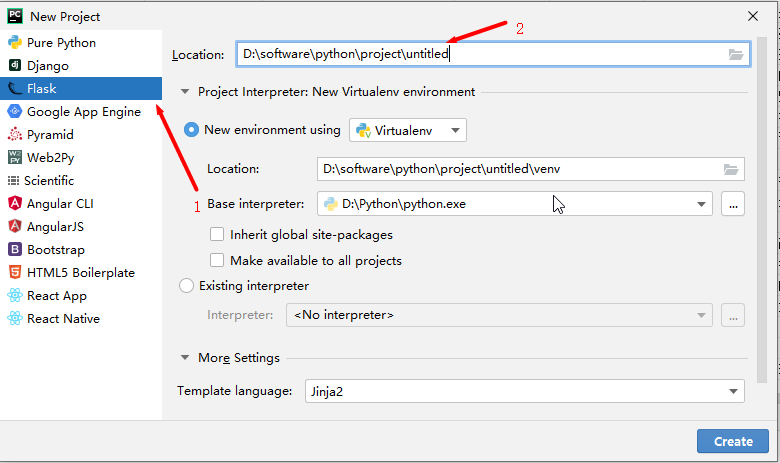
Task: Select Pyramid project type
Action: (50, 135)
